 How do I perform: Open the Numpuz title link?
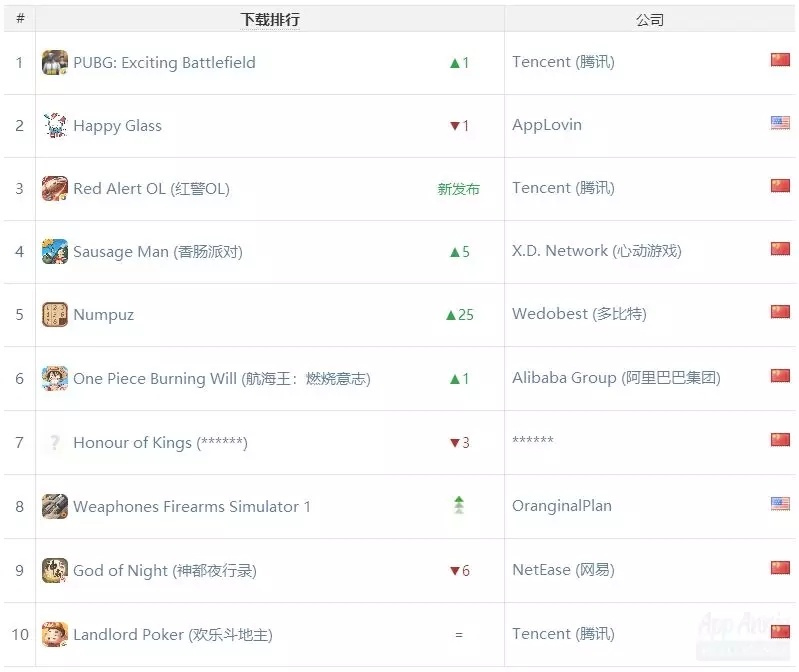[103, 315]
